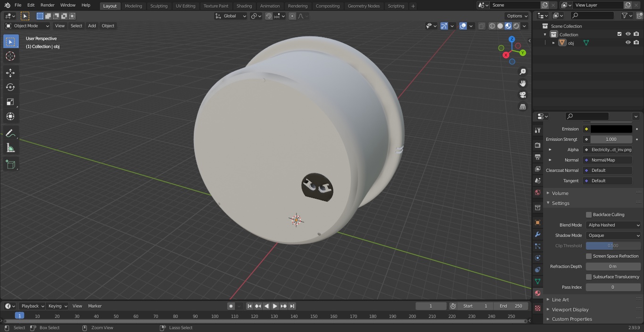The width and height of the screenshot is (644, 332).
Task: Select the Cursor tool in toolbar
Action: 10,56
